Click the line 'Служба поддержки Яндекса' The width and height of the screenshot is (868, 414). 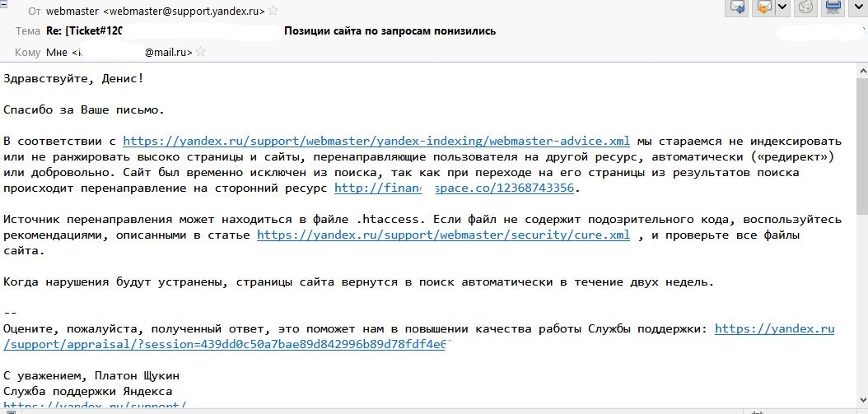pos(87,392)
